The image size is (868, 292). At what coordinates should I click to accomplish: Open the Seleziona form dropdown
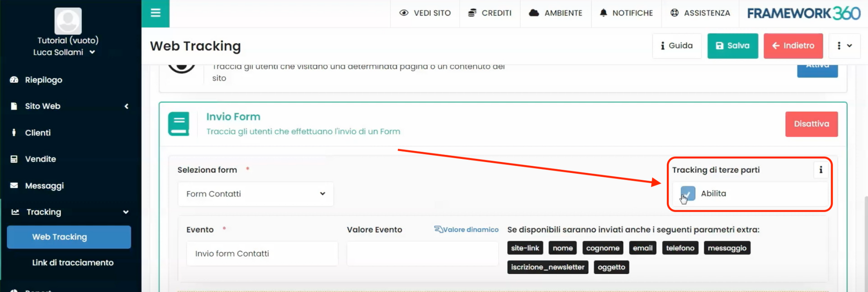[x=255, y=194]
